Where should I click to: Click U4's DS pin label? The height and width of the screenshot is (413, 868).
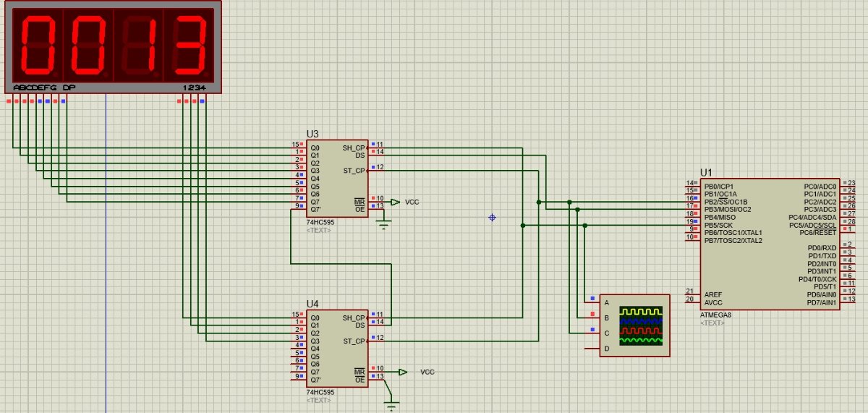(x=359, y=325)
